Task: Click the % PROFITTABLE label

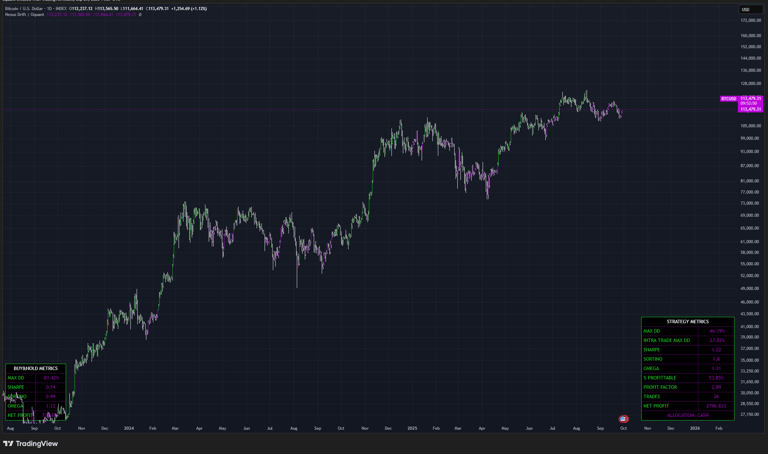Action: (660, 378)
